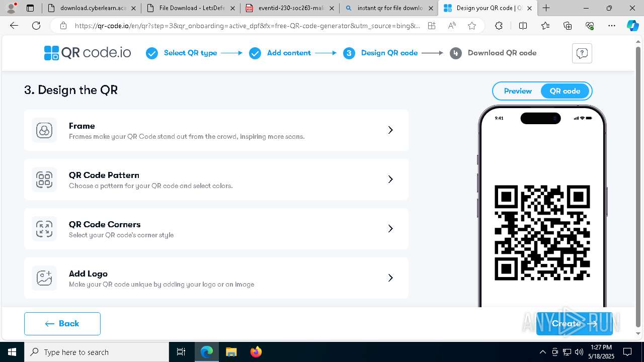Viewport: 644px width, 362px height.
Task: Open Task View on taskbar
Action: 181,352
